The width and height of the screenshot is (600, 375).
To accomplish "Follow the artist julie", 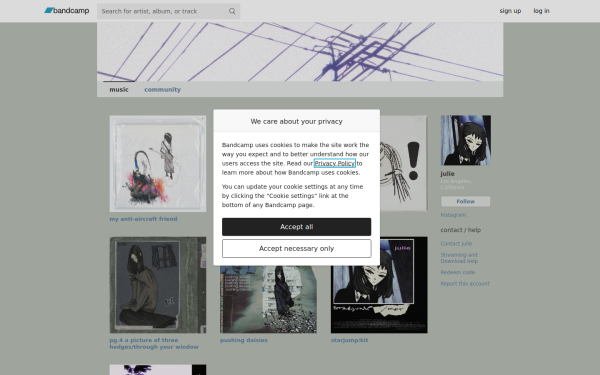I will coord(465,201).
